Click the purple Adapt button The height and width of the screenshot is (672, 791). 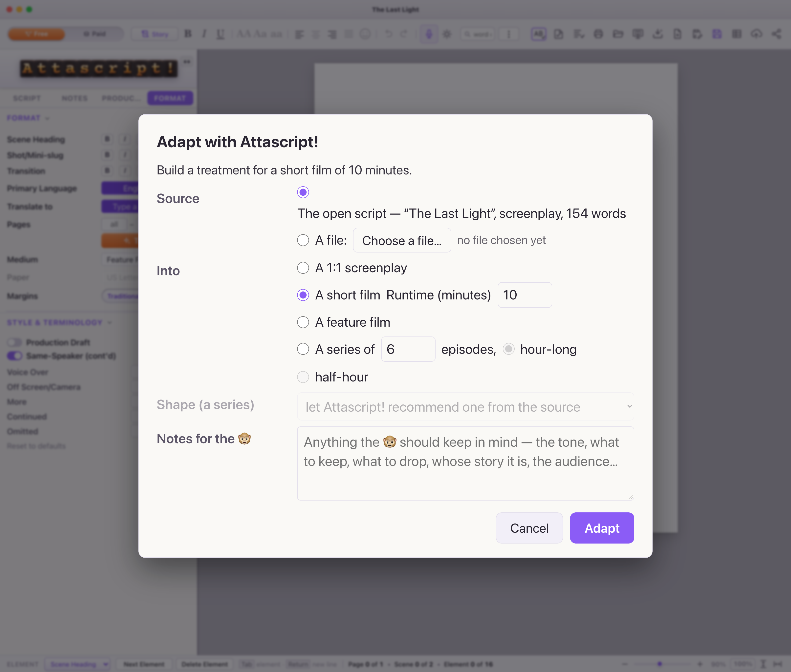point(602,528)
